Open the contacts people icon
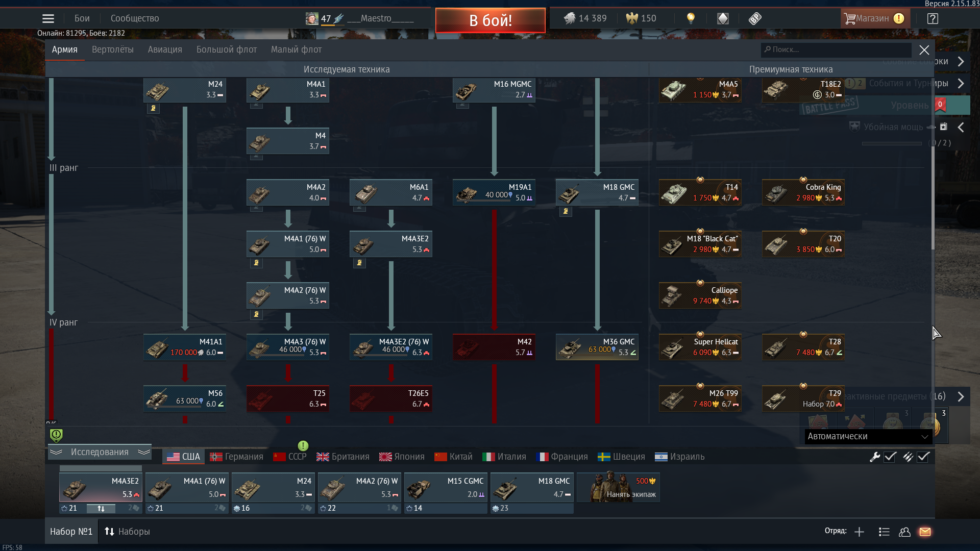 pos(904,532)
